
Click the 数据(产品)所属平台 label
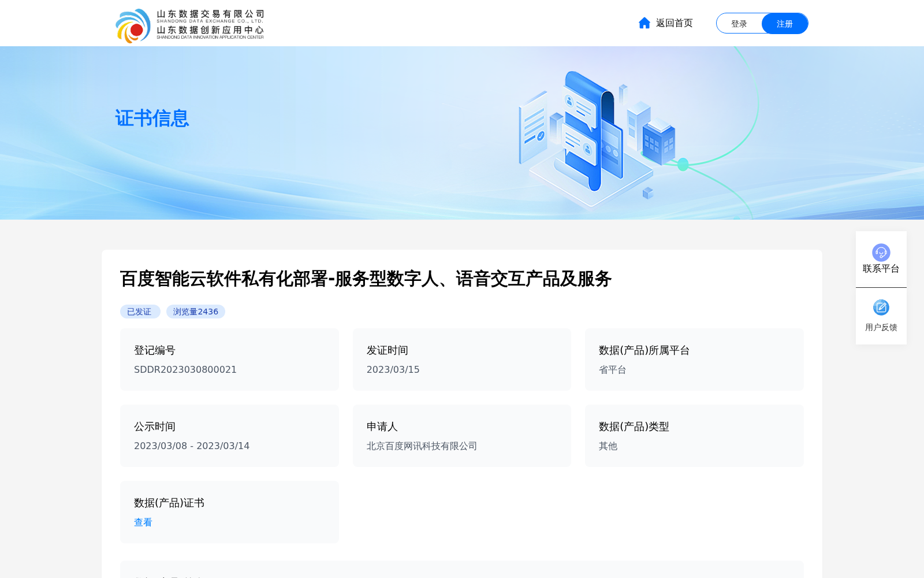click(644, 350)
